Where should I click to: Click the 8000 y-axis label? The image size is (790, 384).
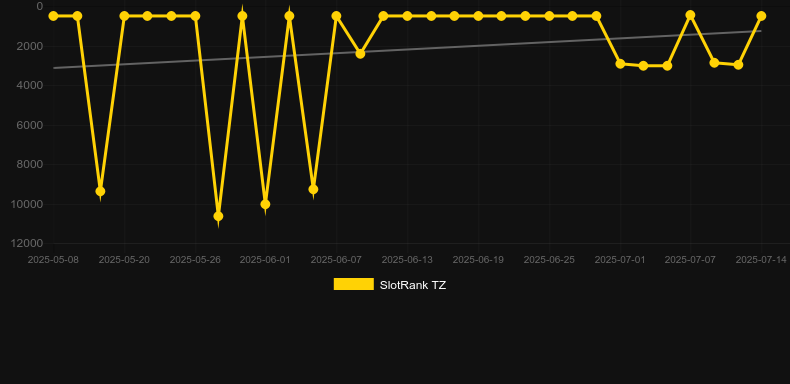[x=29, y=164]
